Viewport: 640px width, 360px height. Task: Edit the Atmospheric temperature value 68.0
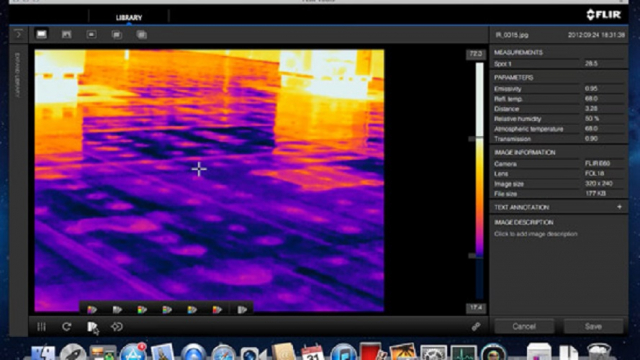point(591,129)
